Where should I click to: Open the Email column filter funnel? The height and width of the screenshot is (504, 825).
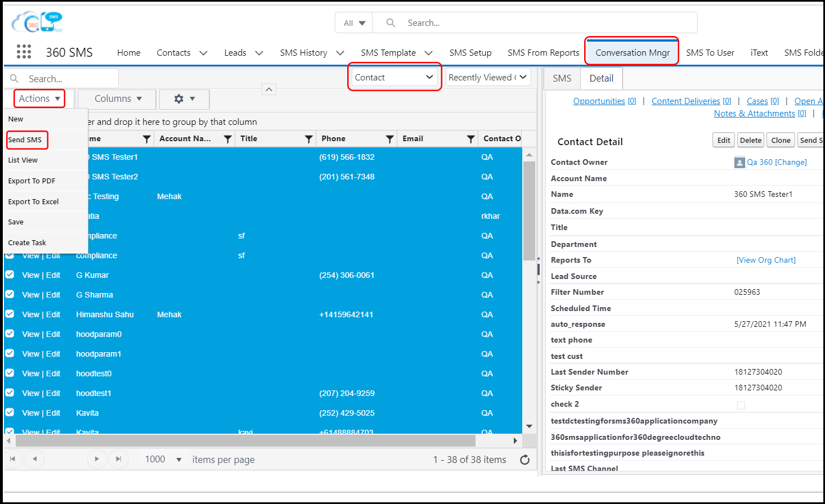[x=471, y=139]
